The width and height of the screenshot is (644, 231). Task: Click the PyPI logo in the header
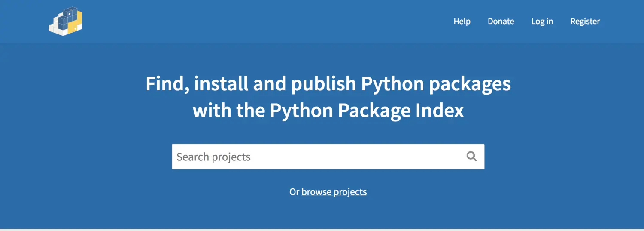[65, 21]
